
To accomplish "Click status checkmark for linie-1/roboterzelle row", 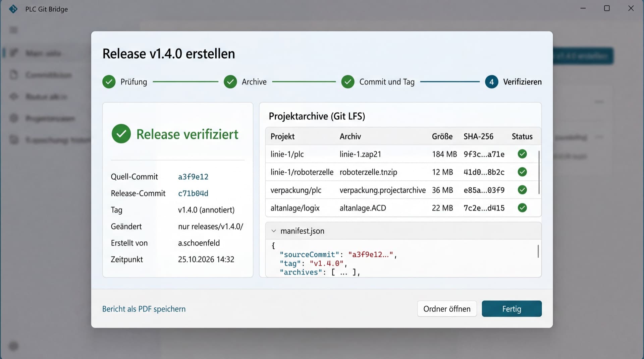I will click(522, 172).
